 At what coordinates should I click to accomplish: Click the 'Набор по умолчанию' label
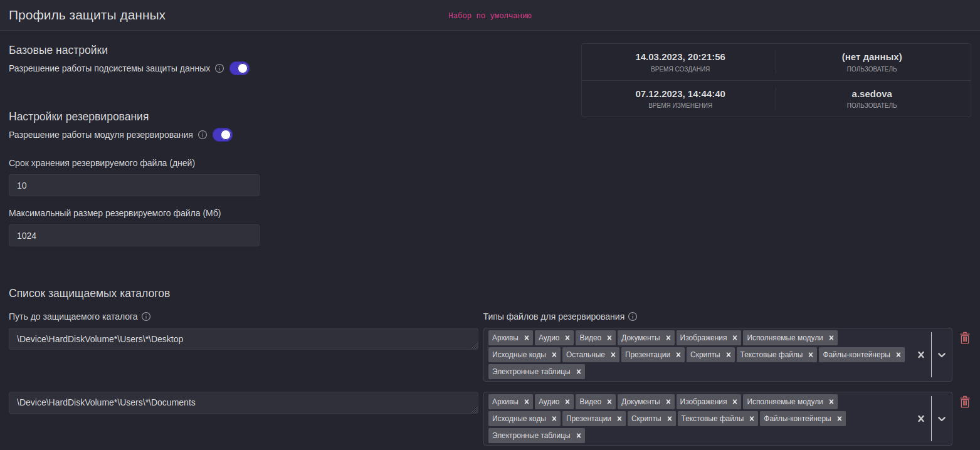tap(490, 16)
